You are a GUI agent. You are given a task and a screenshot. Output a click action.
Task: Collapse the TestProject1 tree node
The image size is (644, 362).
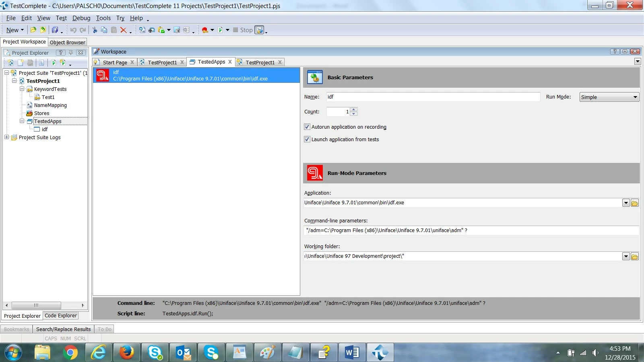[x=14, y=81]
